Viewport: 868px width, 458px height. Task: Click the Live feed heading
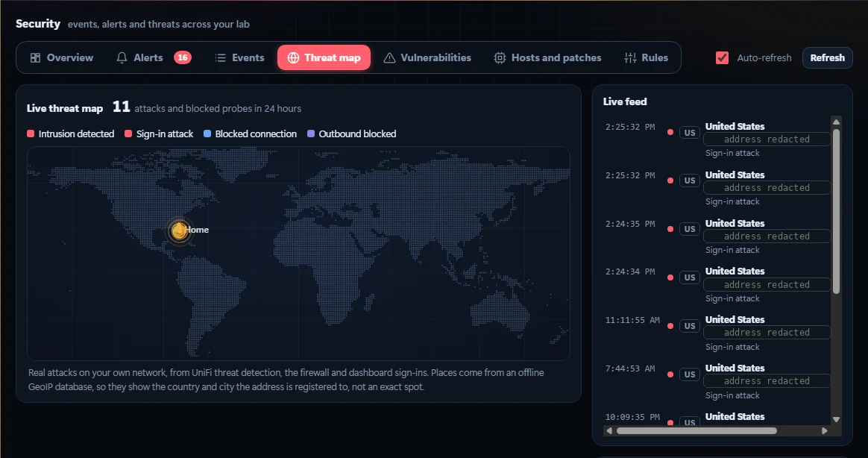pyautogui.click(x=625, y=101)
